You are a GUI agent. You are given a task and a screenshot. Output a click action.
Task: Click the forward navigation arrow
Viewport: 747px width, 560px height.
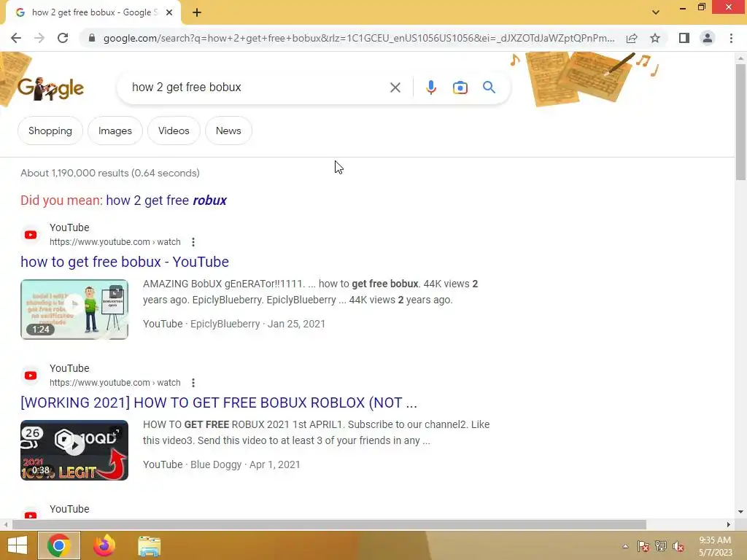(x=39, y=38)
